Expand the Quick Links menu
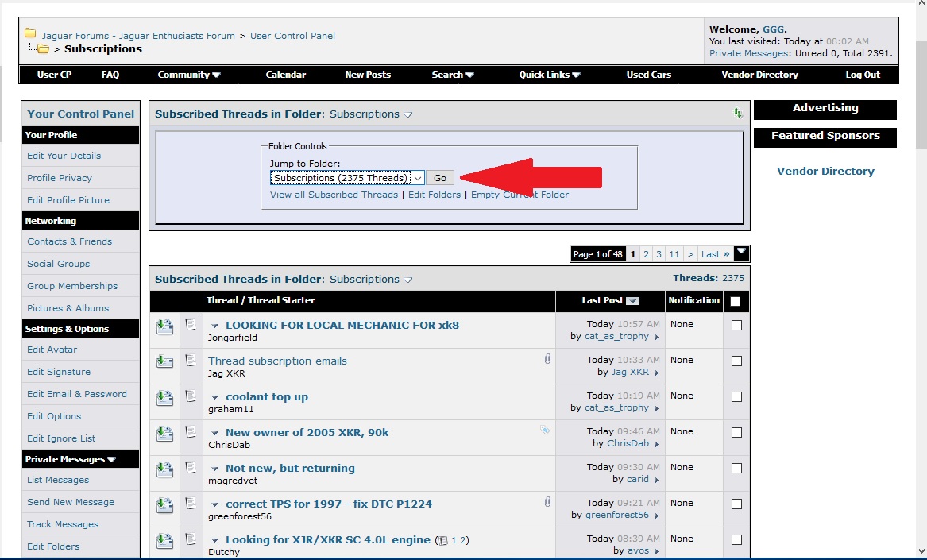 pos(550,75)
